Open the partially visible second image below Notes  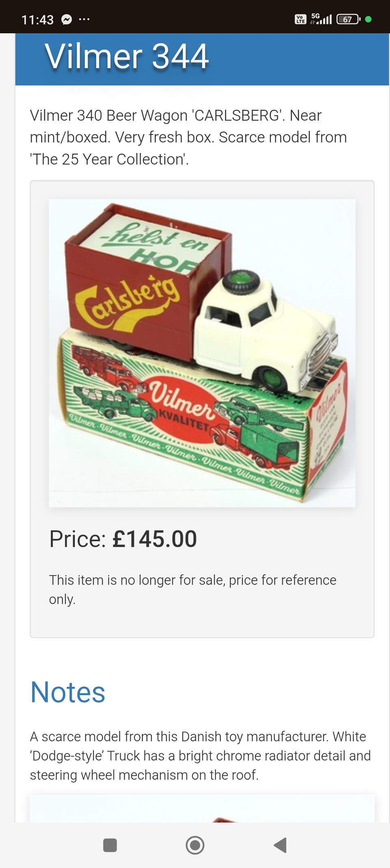point(202,808)
